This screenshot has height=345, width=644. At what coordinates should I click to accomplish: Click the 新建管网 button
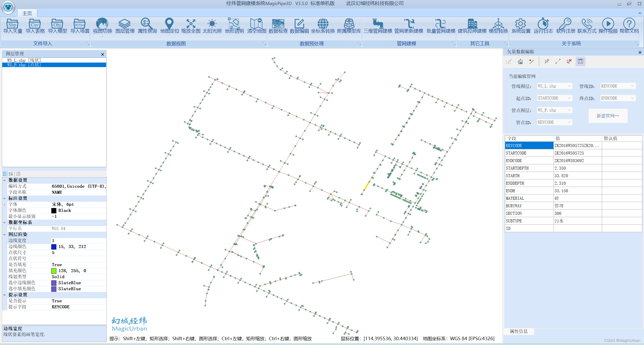[608, 116]
